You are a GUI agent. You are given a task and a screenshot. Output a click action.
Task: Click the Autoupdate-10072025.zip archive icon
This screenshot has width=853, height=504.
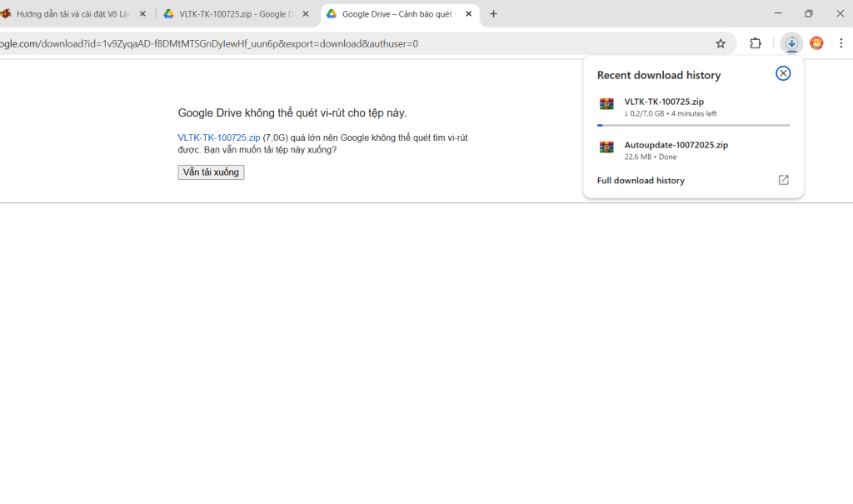pyautogui.click(x=606, y=147)
